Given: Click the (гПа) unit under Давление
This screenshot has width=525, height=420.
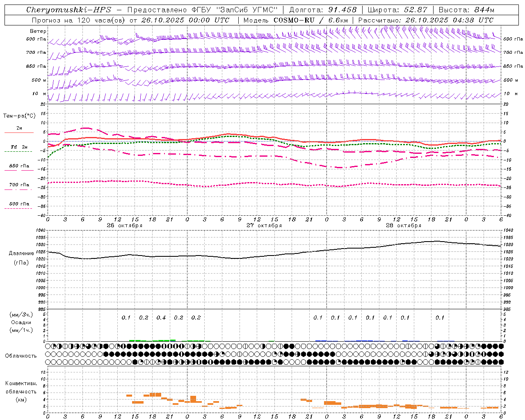Looking at the screenshot, I should (21, 262).
